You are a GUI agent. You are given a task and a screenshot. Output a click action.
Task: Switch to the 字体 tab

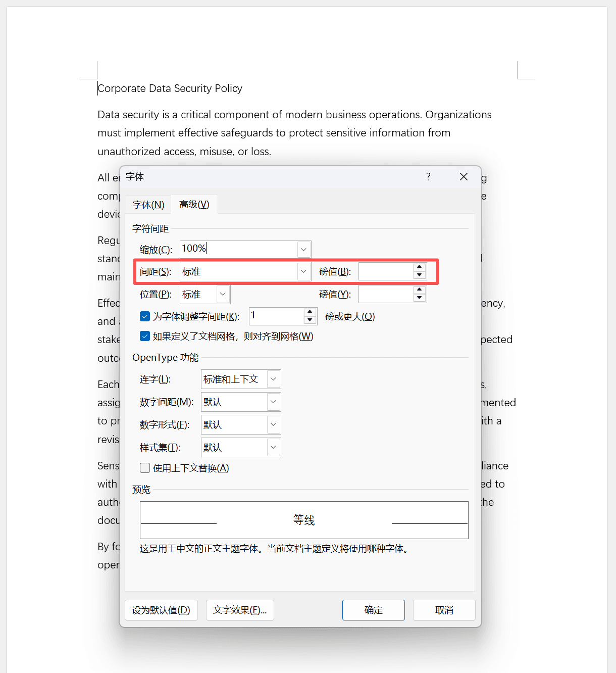(x=148, y=204)
